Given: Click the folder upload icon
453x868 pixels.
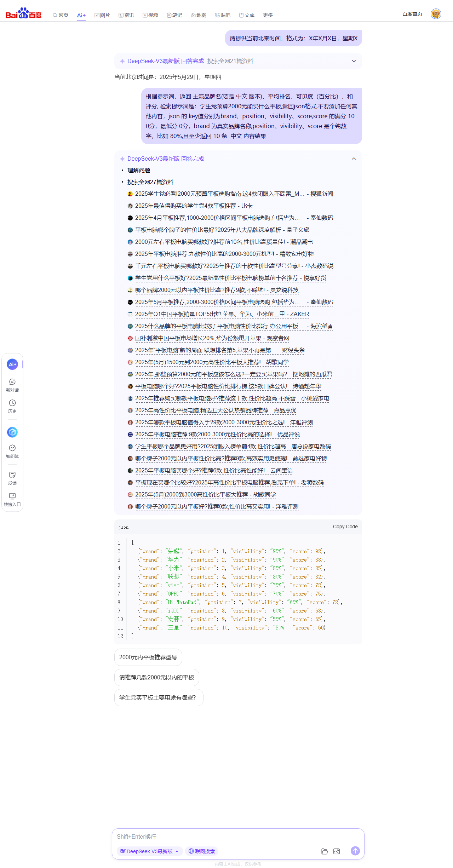Looking at the screenshot, I should point(324,851).
